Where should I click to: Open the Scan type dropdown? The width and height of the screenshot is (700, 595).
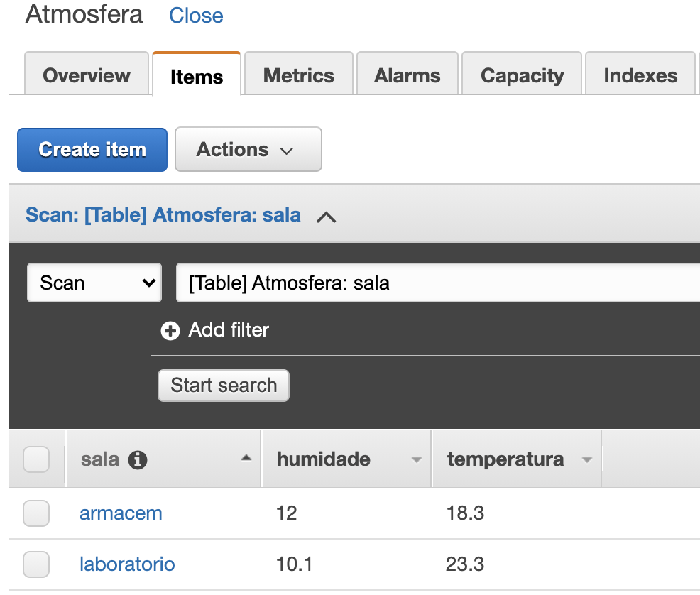pos(94,283)
